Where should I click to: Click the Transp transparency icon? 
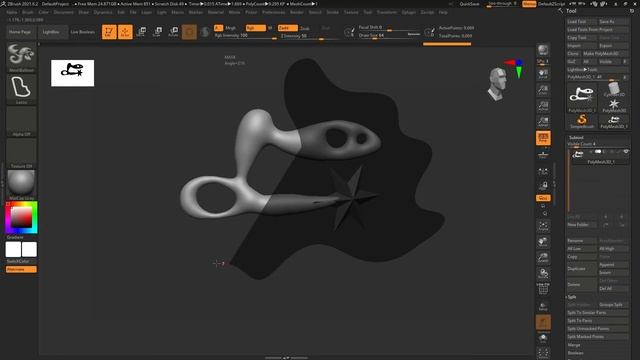[x=543, y=306]
